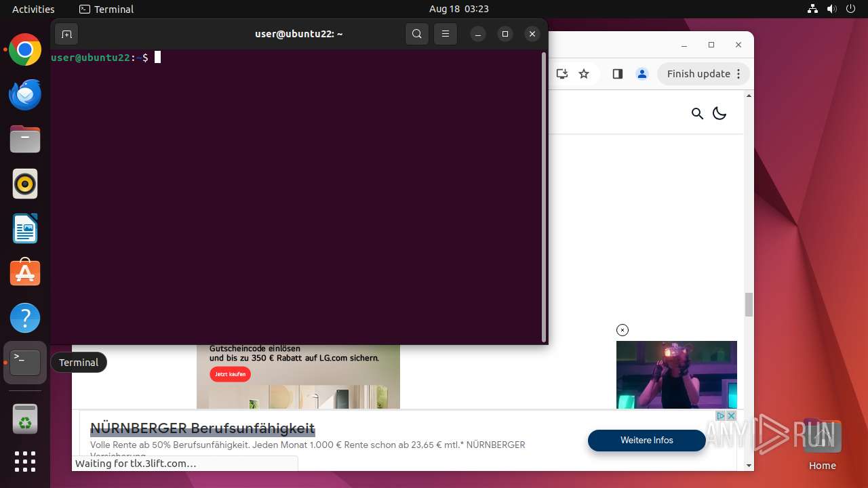The width and height of the screenshot is (868, 488).
Task: Launch LibreOffice Writer from the dock
Action: [25, 228]
